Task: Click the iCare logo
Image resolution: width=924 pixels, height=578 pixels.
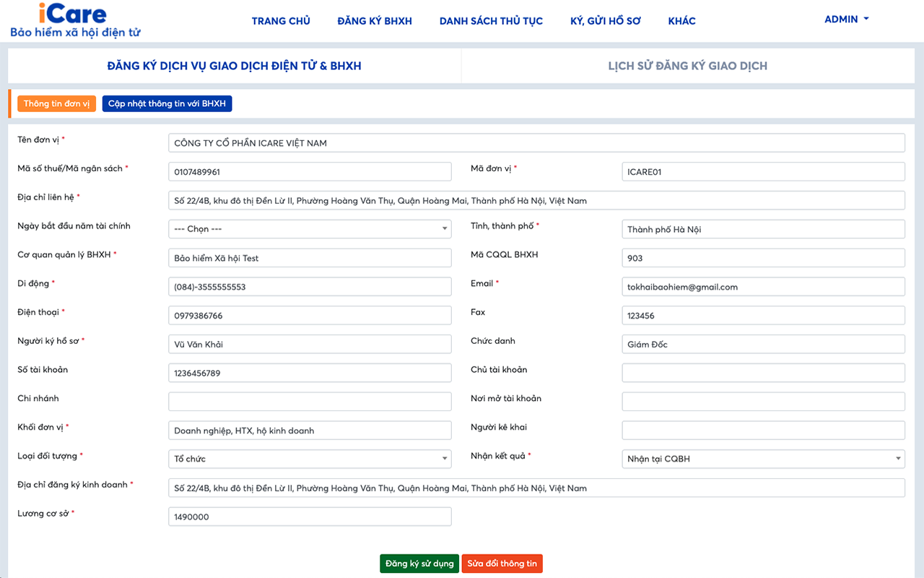Action: 73,14
